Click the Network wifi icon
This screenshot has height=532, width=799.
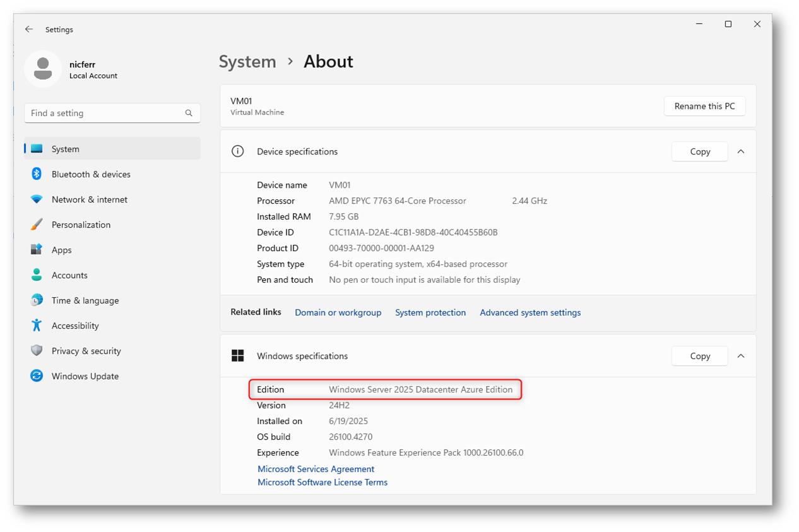[x=37, y=199]
